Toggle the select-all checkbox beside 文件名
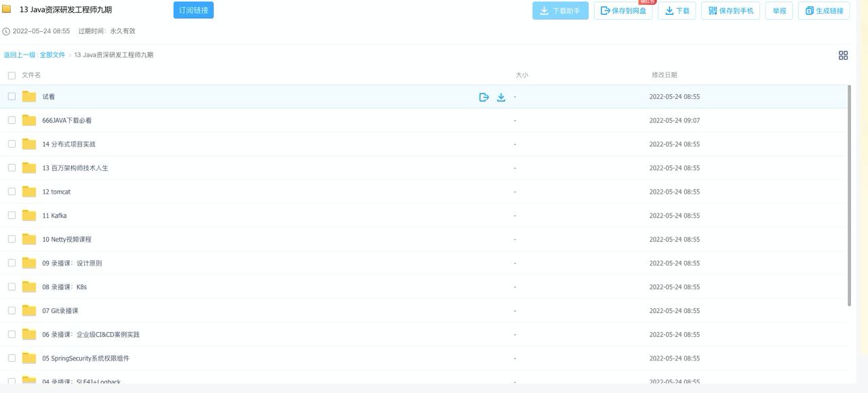This screenshot has height=393, width=868. 12,75
